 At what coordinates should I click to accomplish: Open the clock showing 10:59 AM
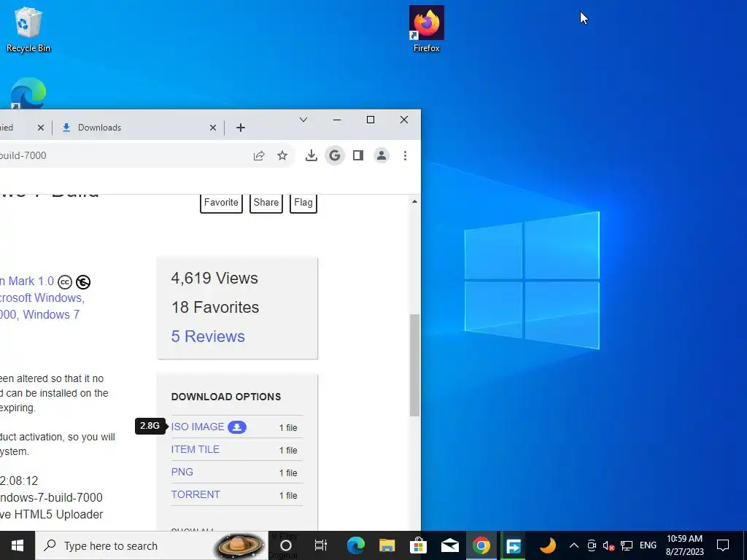tap(684, 545)
